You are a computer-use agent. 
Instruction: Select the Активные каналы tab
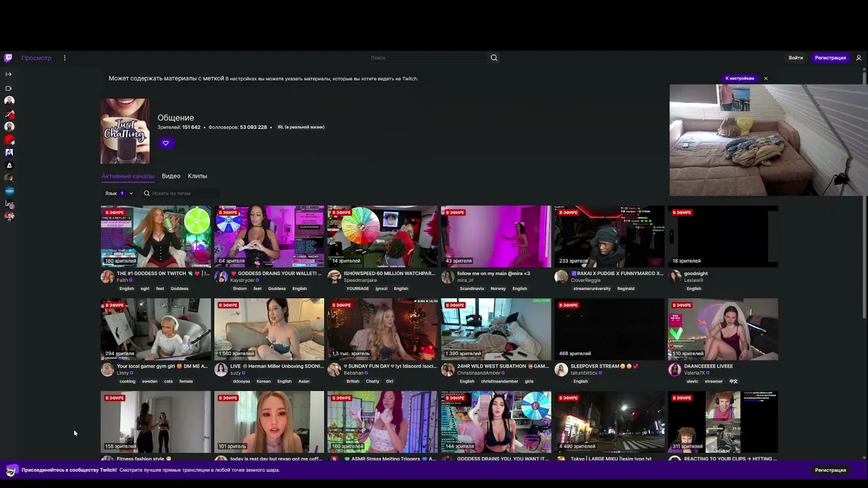pyautogui.click(x=128, y=176)
